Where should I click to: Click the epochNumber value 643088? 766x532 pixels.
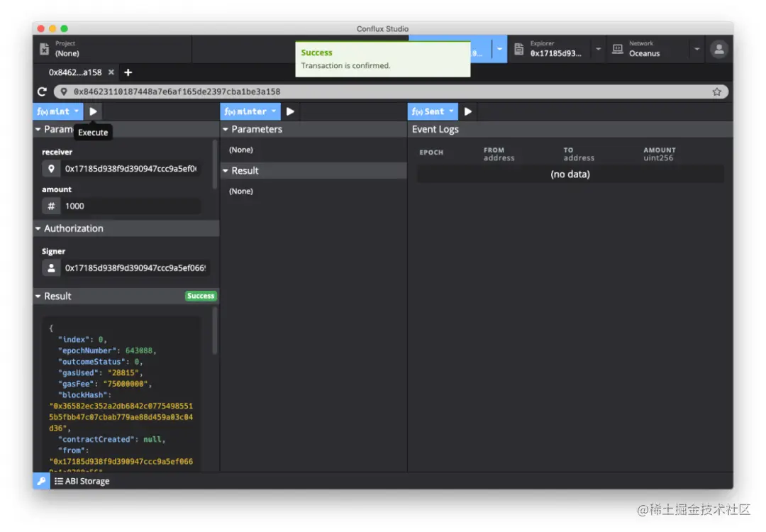click(139, 350)
